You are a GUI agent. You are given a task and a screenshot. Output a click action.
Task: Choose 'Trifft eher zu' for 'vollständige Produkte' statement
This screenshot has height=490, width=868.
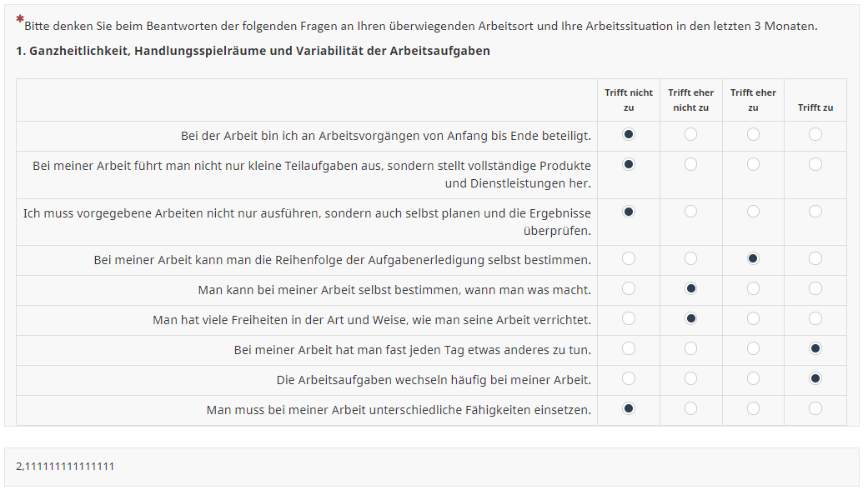[x=753, y=165]
